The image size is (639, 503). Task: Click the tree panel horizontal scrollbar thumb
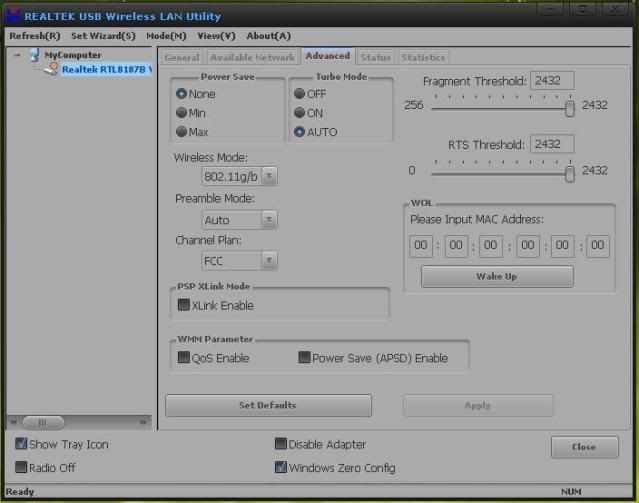click(43, 422)
